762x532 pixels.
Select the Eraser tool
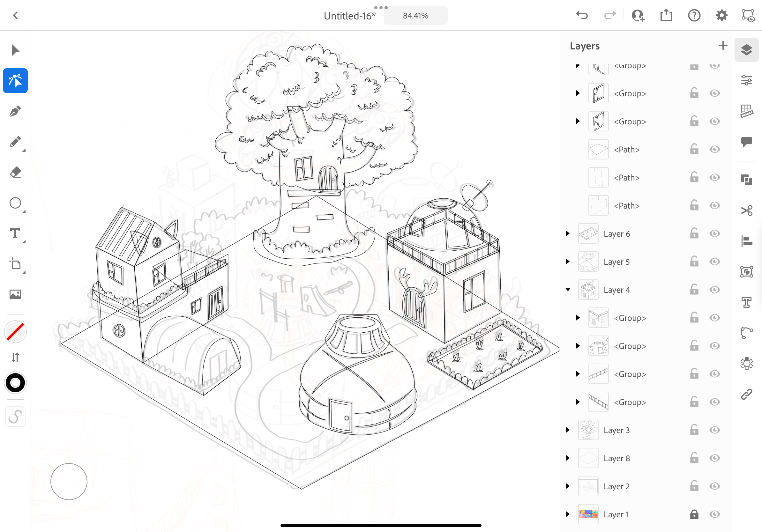pos(15,173)
